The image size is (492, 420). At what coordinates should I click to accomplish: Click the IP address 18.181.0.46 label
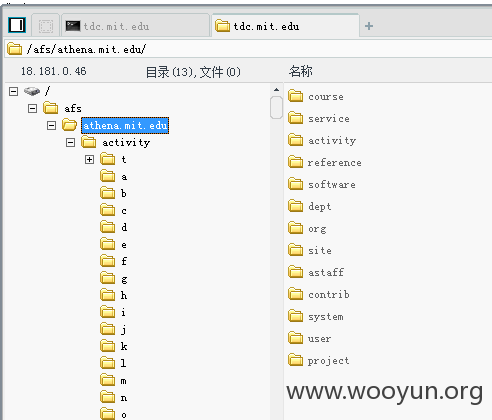click(54, 71)
